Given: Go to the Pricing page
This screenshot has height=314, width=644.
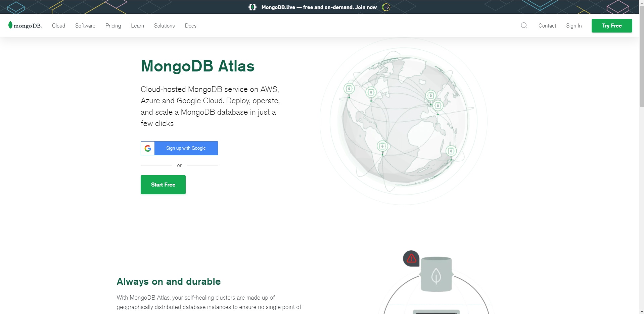Looking at the screenshot, I should [x=113, y=26].
